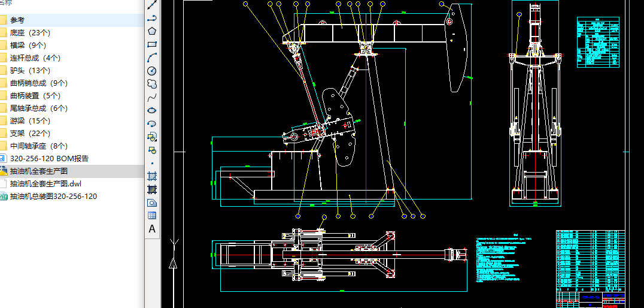Image resolution: width=644 pixels, height=308 pixels.
Task: Click the walking beam in the side-view drawing
Action: 363,32
